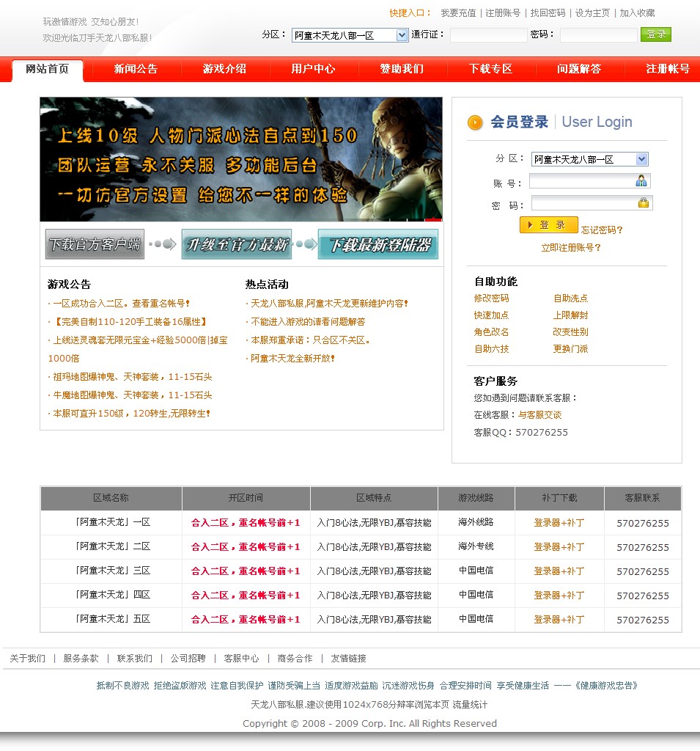Image resolution: width=700 pixels, height=751 pixels.
Task: Click inside the 通行证 input field
Action: point(488,34)
